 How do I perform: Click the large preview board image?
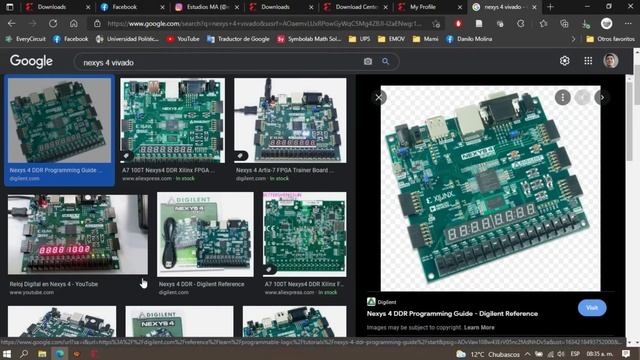(x=490, y=188)
